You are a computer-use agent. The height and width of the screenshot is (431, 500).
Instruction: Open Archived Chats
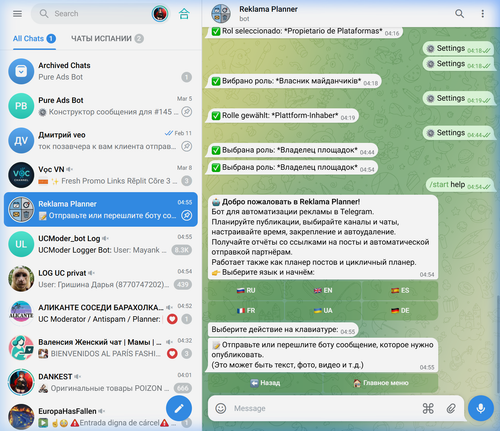coord(100,71)
